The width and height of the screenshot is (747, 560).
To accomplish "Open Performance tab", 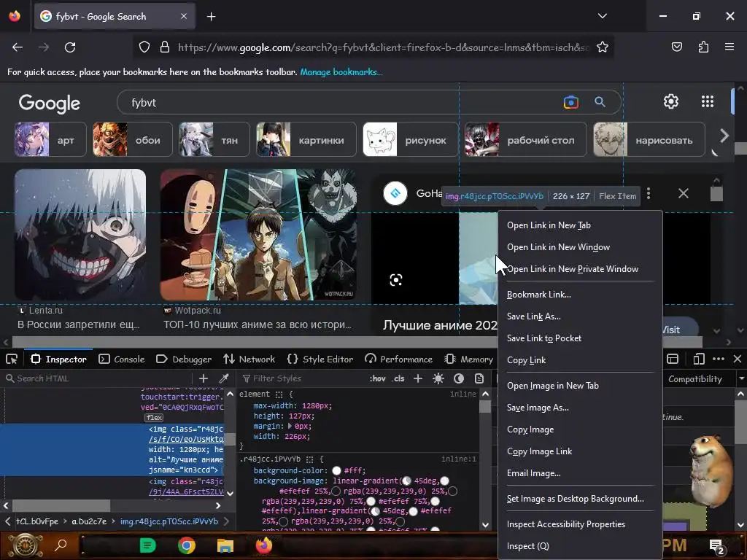I will pos(399,359).
